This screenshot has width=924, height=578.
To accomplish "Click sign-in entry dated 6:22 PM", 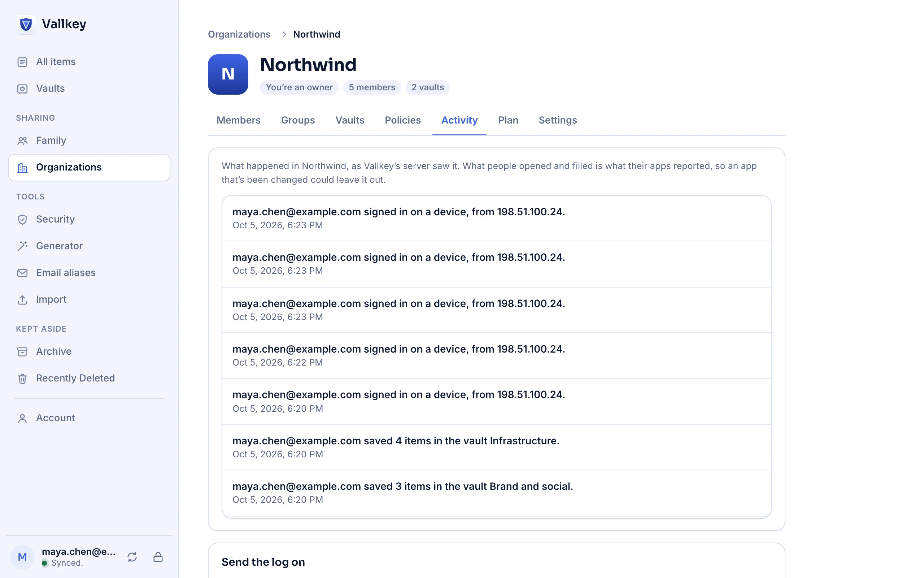I will coord(496,355).
